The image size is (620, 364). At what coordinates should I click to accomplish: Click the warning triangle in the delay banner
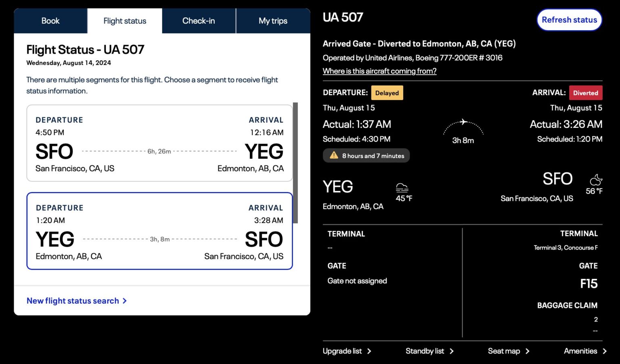click(333, 155)
